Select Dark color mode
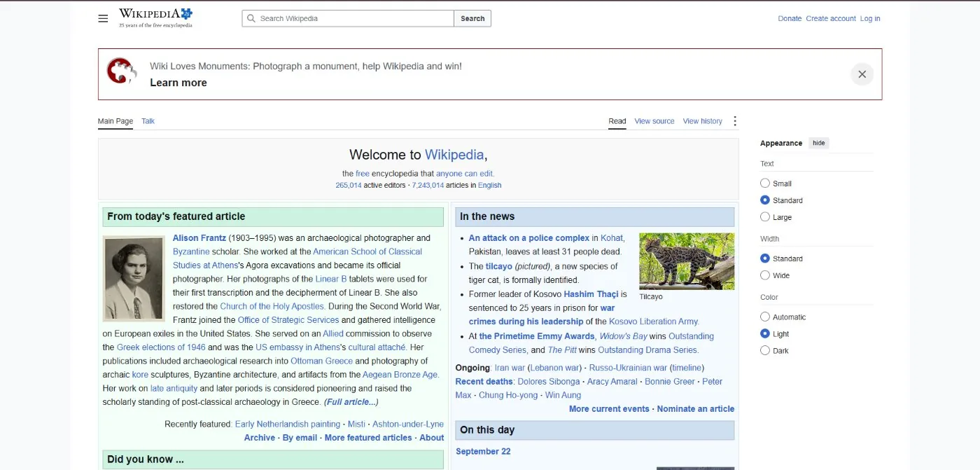 click(x=765, y=350)
